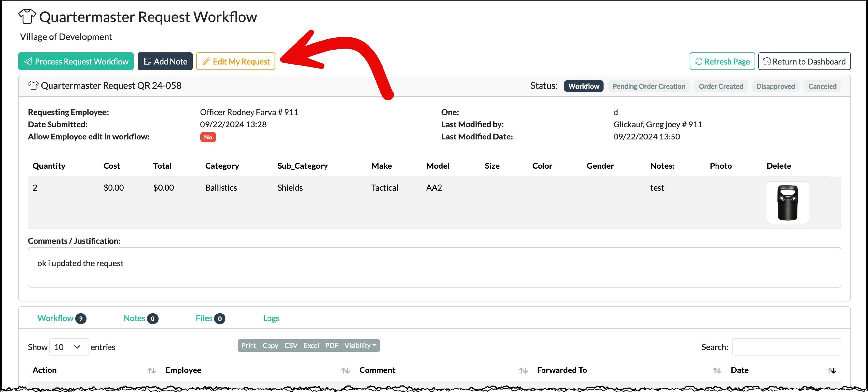Export the table using the Excel button
Screen dimensions: 868x392
311,345
